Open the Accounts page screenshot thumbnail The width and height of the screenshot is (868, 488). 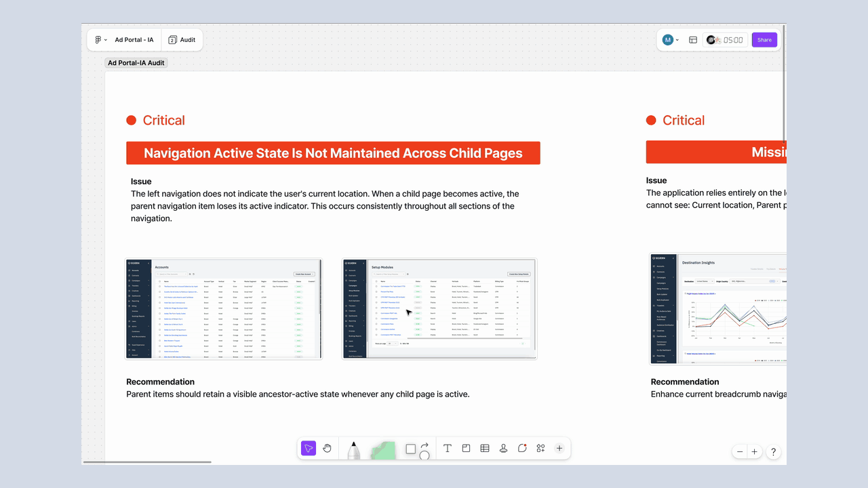(224, 308)
